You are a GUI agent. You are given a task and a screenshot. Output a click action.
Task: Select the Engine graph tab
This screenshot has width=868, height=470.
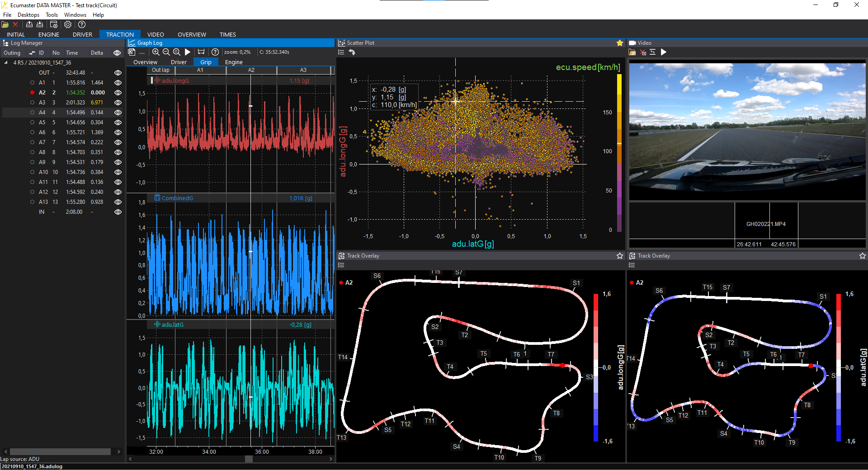[x=234, y=62]
